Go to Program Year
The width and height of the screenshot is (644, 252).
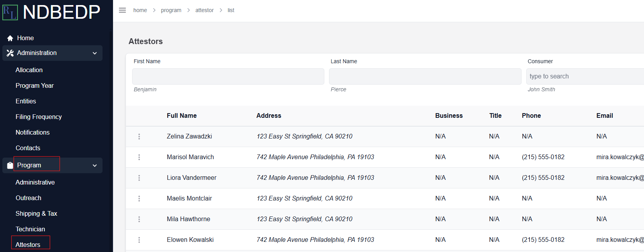coord(35,86)
